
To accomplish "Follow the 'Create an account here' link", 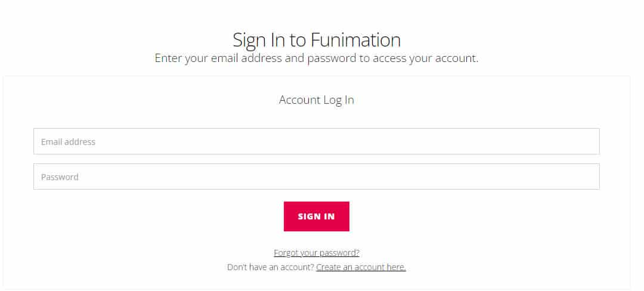I will 361,267.
